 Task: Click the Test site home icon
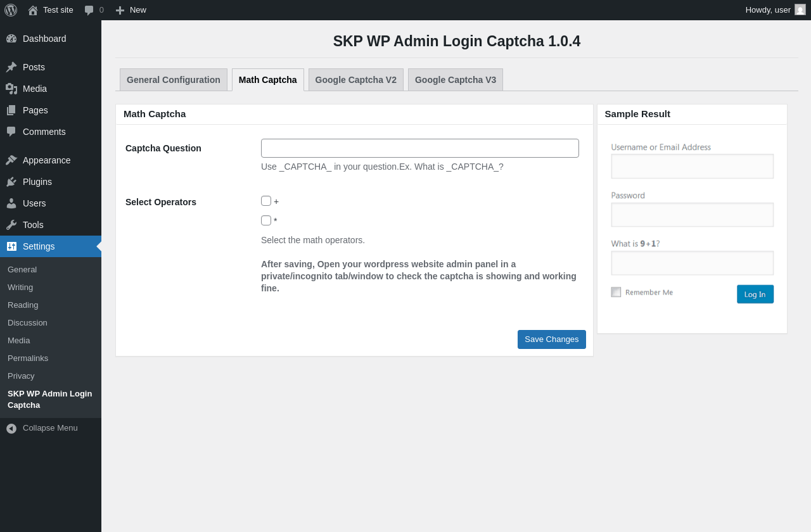point(33,10)
